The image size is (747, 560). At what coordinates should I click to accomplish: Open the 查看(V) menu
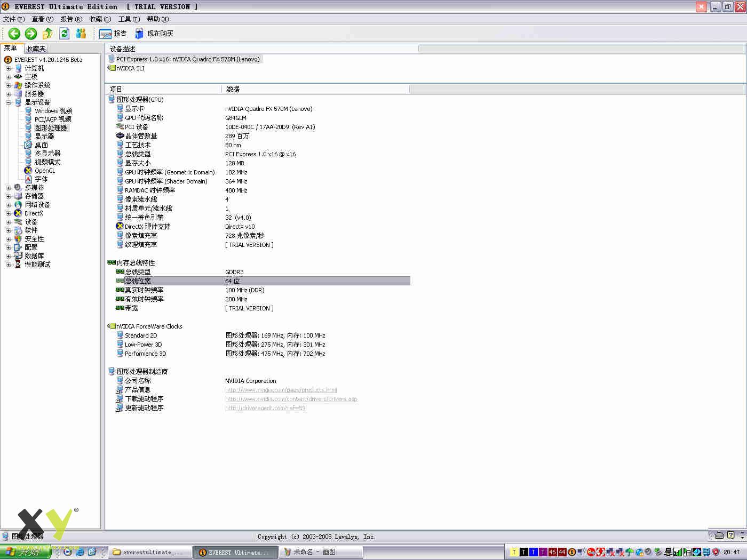click(43, 19)
